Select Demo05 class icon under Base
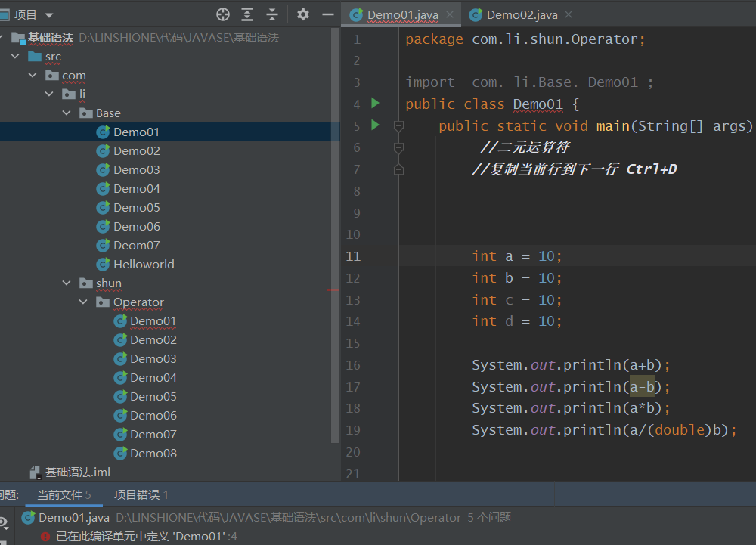 click(x=103, y=207)
